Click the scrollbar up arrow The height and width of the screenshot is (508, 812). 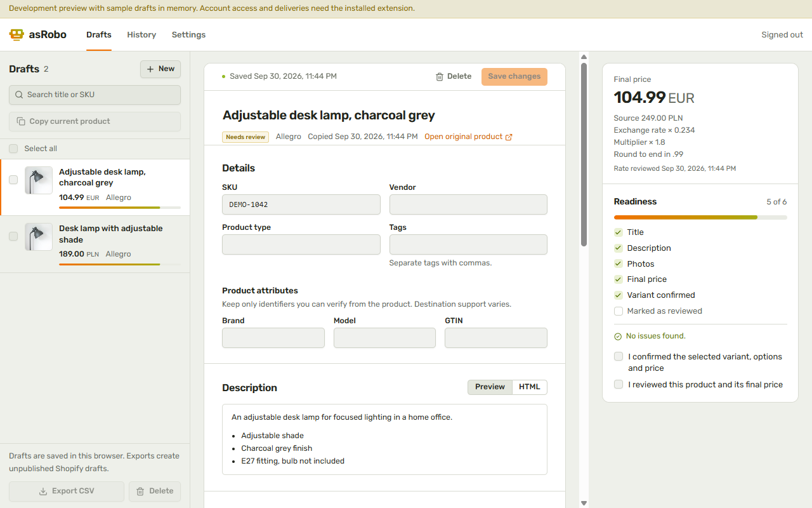tap(584, 57)
